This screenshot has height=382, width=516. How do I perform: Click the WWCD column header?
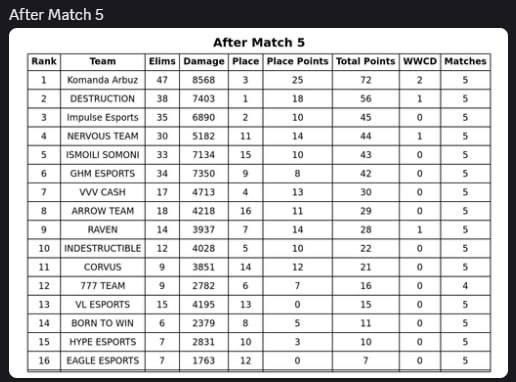coord(420,61)
